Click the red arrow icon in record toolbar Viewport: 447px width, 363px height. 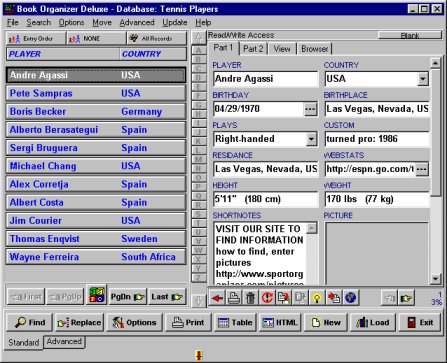tap(217, 298)
